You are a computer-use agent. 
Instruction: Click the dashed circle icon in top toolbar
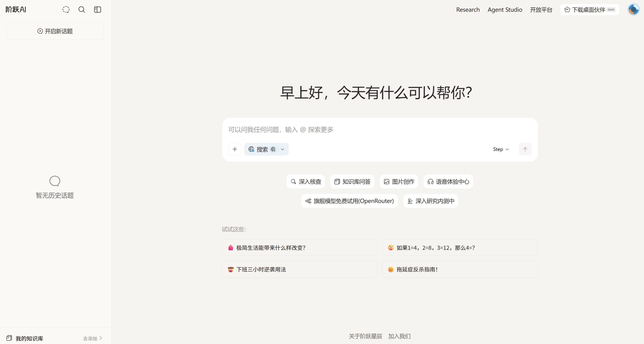tap(66, 10)
